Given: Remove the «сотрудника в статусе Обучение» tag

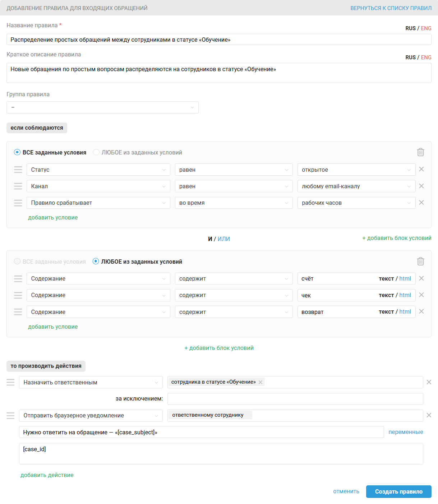Looking at the screenshot, I should click(x=261, y=382).
